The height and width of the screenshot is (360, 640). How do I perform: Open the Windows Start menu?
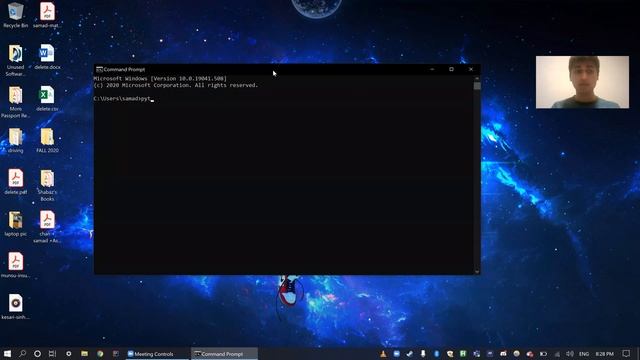point(7,353)
